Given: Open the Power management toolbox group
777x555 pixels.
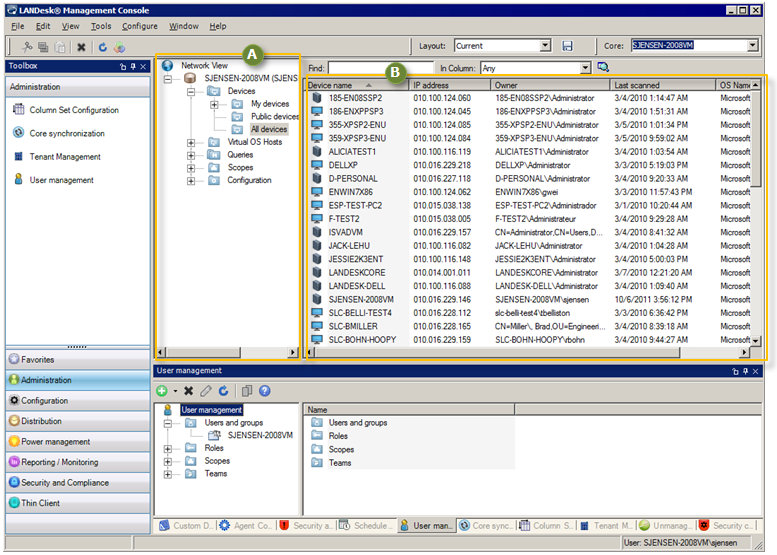Looking at the screenshot, I should pos(78,441).
